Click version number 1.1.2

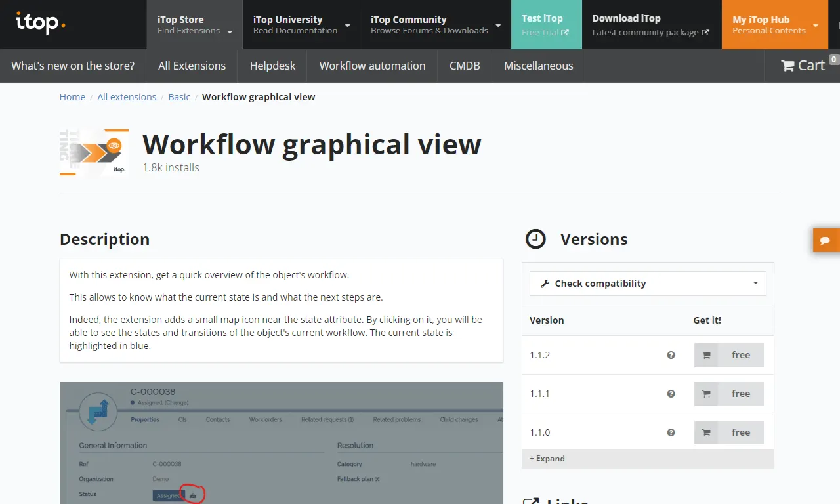pyautogui.click(x=539, y=355)
